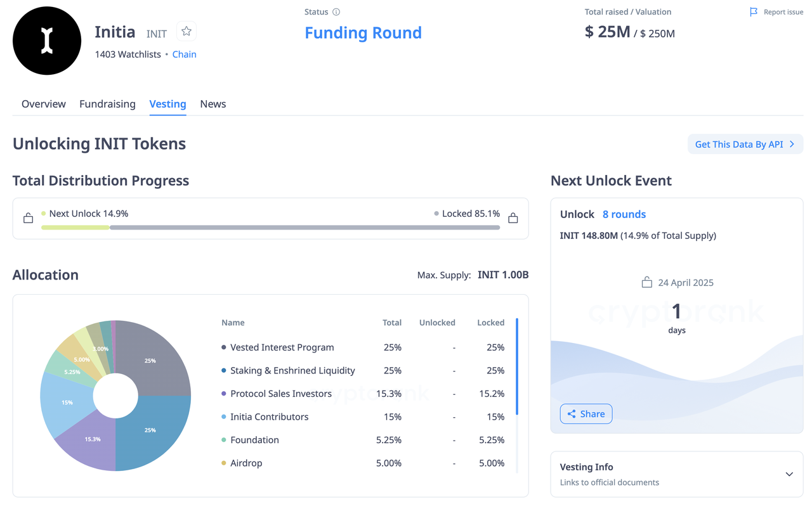Click the lock icon beside 24 April 2025
This screenshot has width=812, height=516.
pyautogui.click(x=646, y=283)
